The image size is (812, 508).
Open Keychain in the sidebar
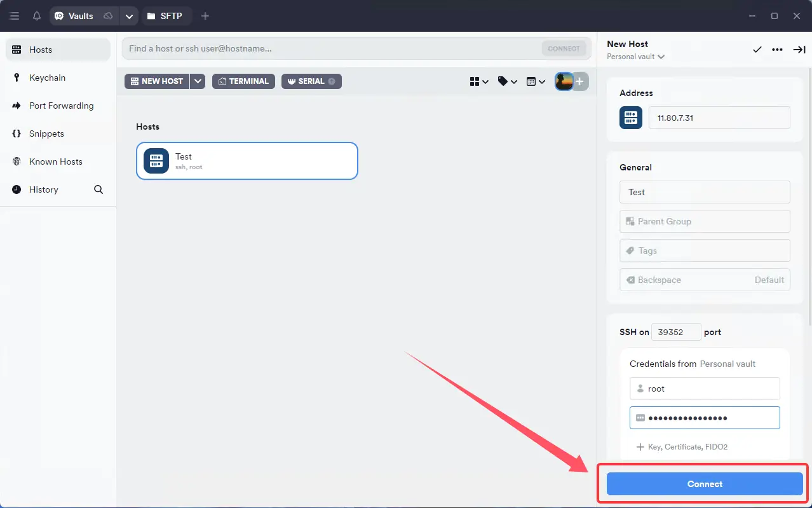47,78
